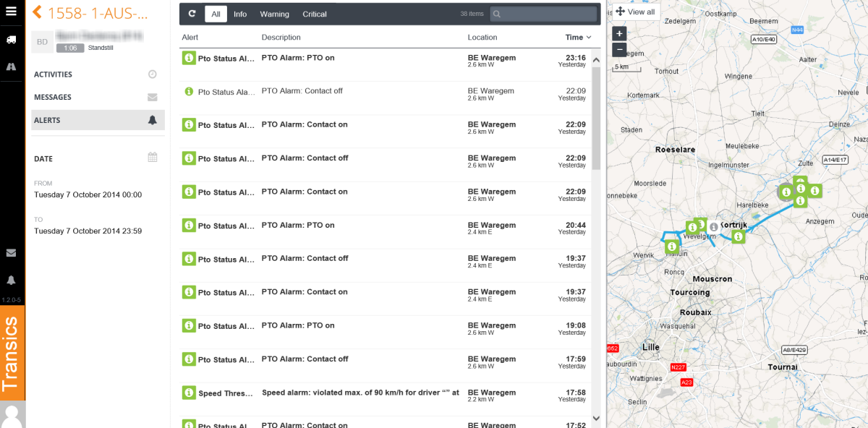Click the truck vehicles icon in the sidebar

pyautogui.click(x=11, y=40)
